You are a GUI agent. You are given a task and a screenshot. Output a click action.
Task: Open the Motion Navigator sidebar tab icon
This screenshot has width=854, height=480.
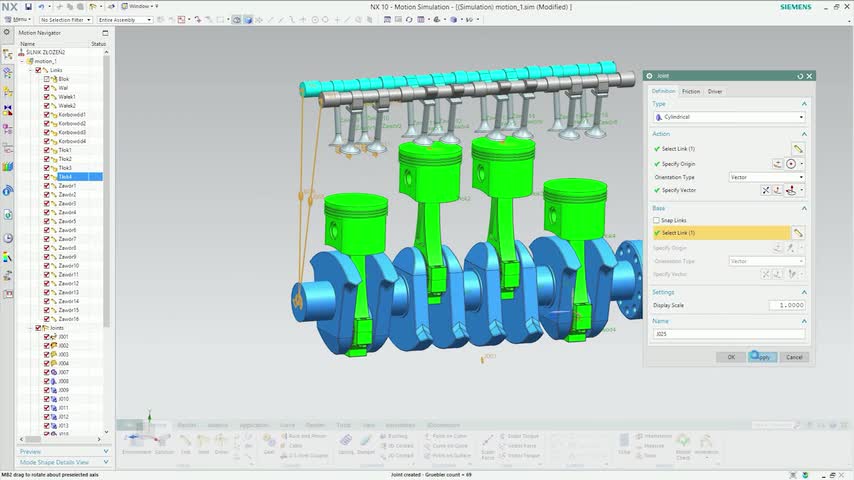point(8,54)
